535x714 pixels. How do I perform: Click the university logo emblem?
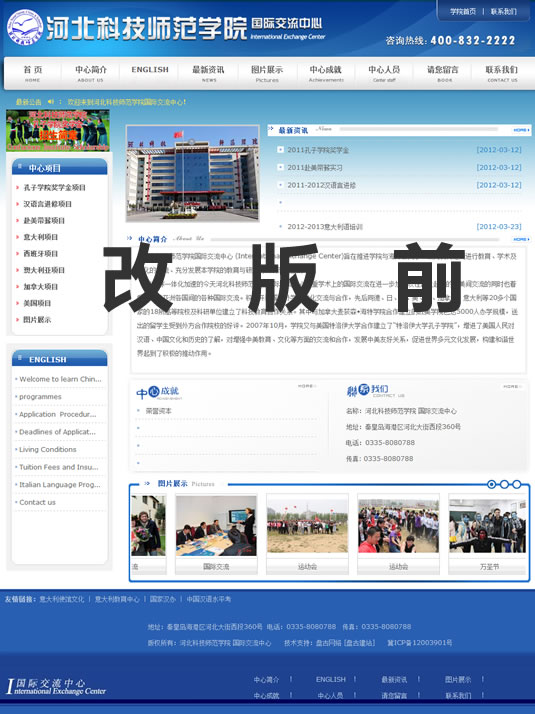pos(25,28)
